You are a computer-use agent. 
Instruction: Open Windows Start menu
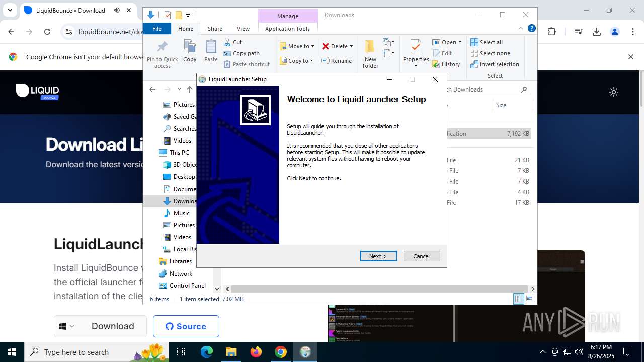(x=12, y=352)
